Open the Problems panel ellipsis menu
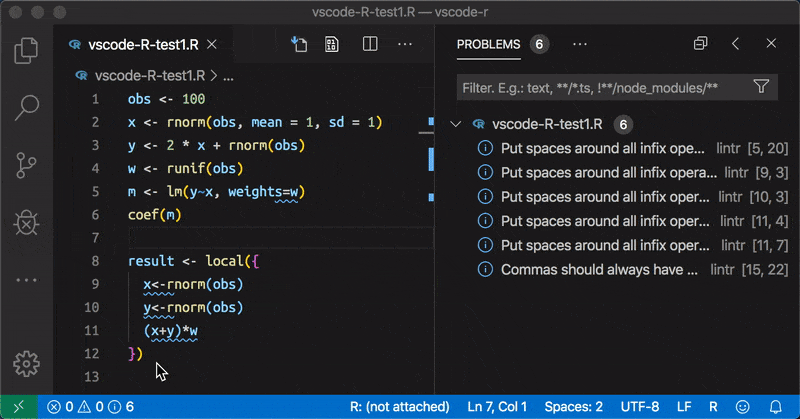Image resolution: width=800 pixels, height=419 pixels. (579, 44)
